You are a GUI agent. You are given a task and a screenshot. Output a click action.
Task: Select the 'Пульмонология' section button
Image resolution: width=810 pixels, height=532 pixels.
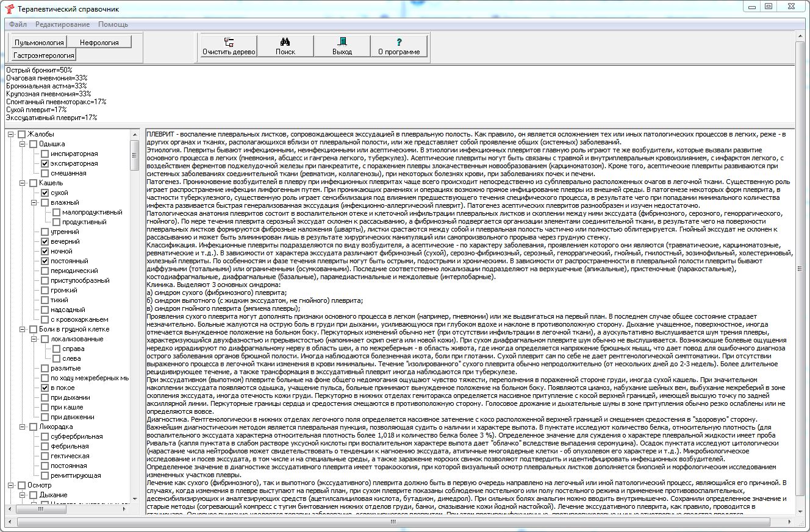[x=39, y=42]
